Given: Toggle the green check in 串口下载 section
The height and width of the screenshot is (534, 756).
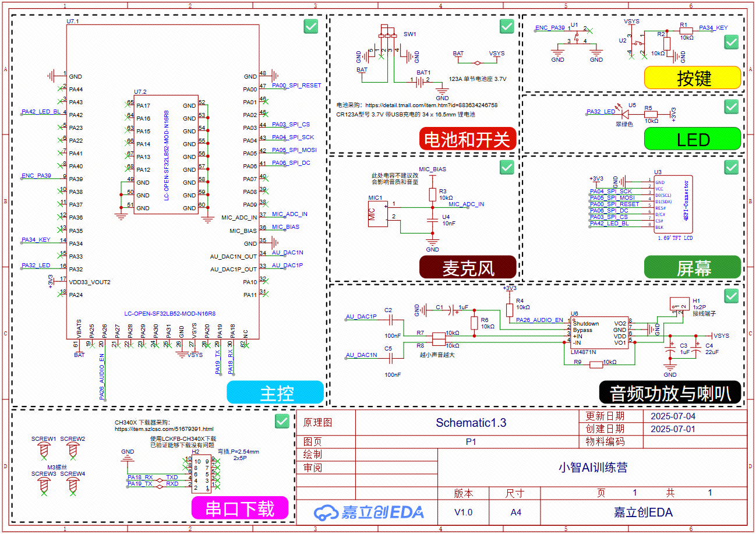Looking at the screenshot, I should (282, 422).
